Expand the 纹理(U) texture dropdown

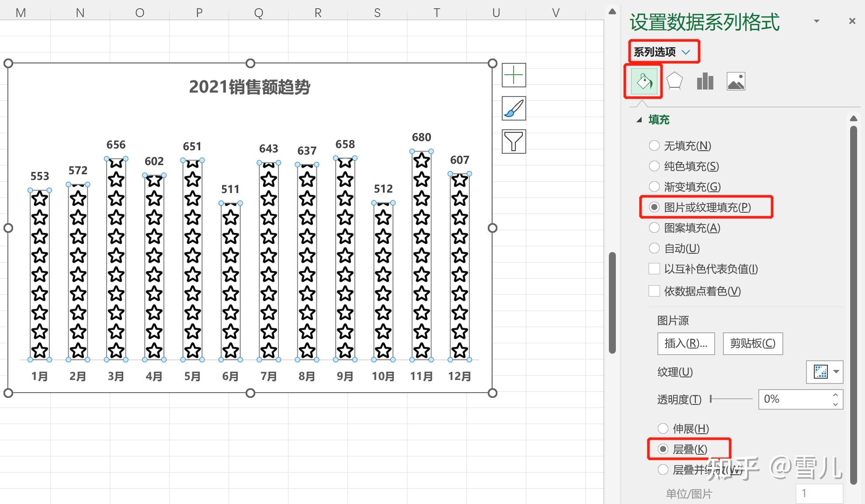tap(836, 372)
